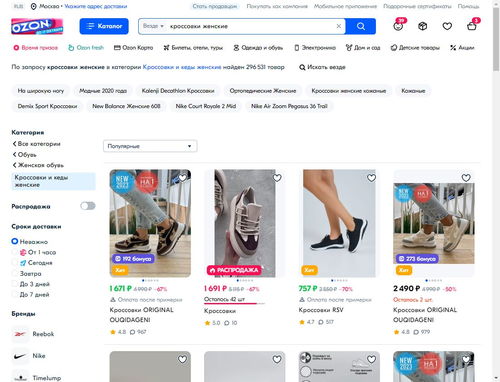Open the shopping cart icon

coord(472,26)
